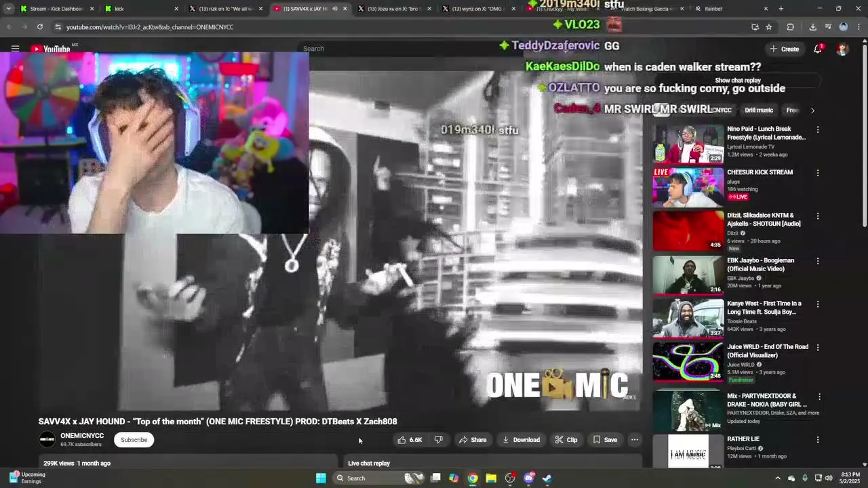
Task: Open options for Juice WRLD End Of The Road
Action: pos(818,348)
